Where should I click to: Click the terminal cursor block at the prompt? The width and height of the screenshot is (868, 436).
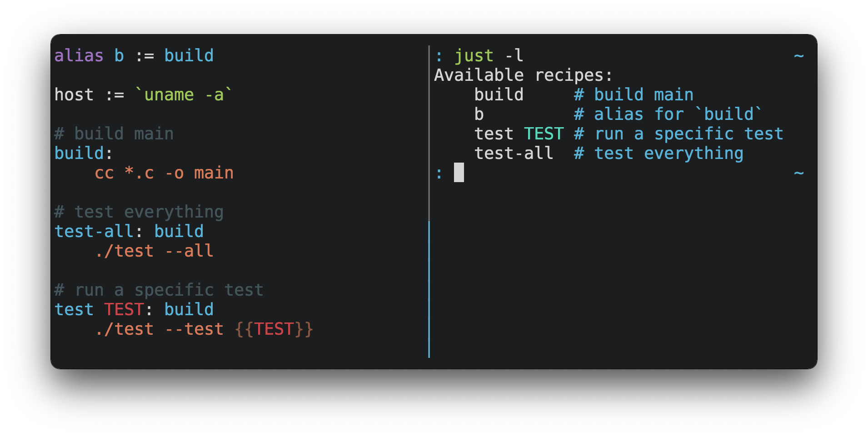tap(459, 173)
